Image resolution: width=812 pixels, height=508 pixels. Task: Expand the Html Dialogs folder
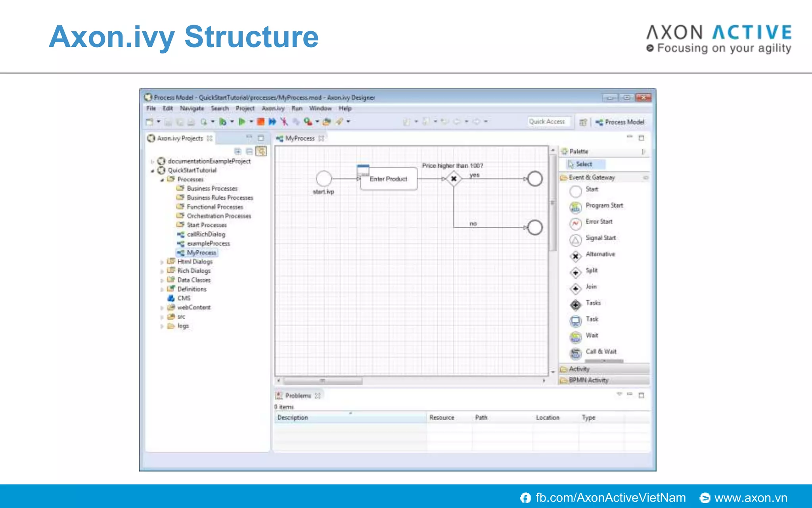[162, 262]
